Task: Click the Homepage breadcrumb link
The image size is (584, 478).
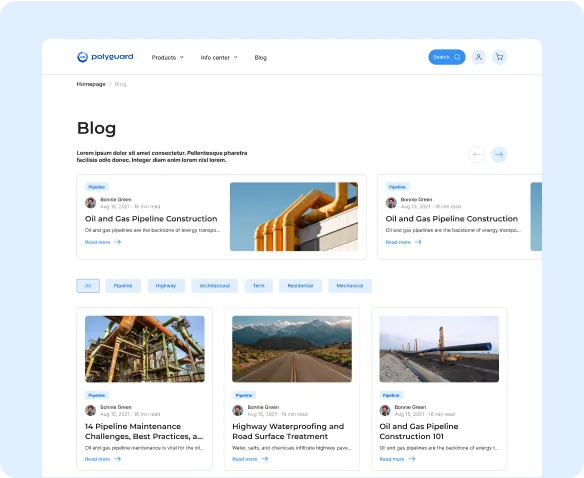Action: (x=91, y=84)
